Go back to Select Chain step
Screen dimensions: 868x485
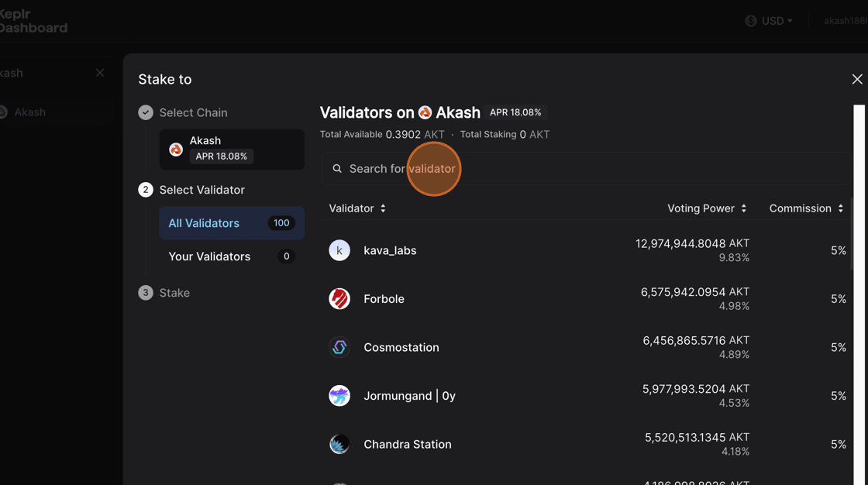[x=193, y=112]
